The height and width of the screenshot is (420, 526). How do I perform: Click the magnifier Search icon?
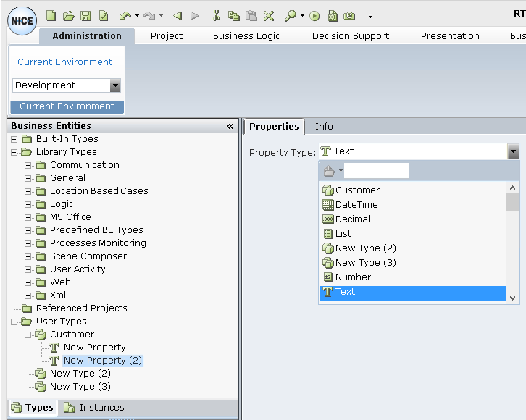tap(290, 15)
